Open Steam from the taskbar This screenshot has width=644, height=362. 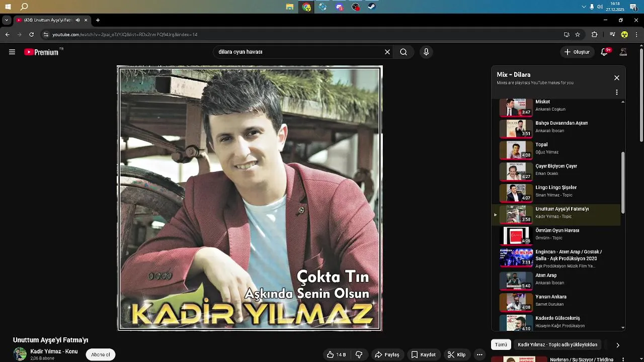(x=371, y=7)
